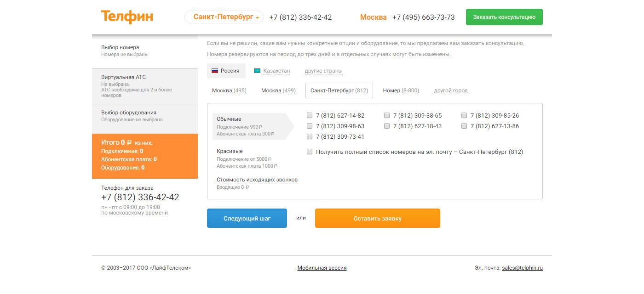Image resolution: width=644 pixels, height=294 pixels.
Task: Select the Россия country tab
Action: tap(226, 71)
